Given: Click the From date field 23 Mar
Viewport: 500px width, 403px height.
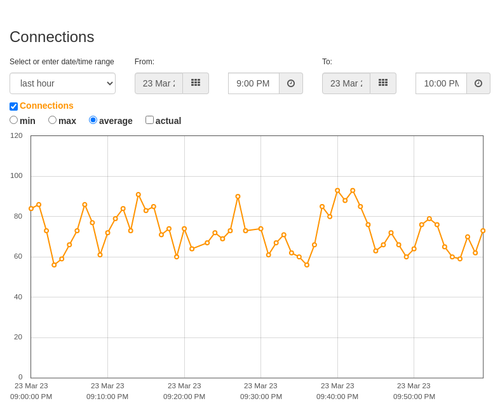Looking at the screenshot, I should tap(159, 83).
